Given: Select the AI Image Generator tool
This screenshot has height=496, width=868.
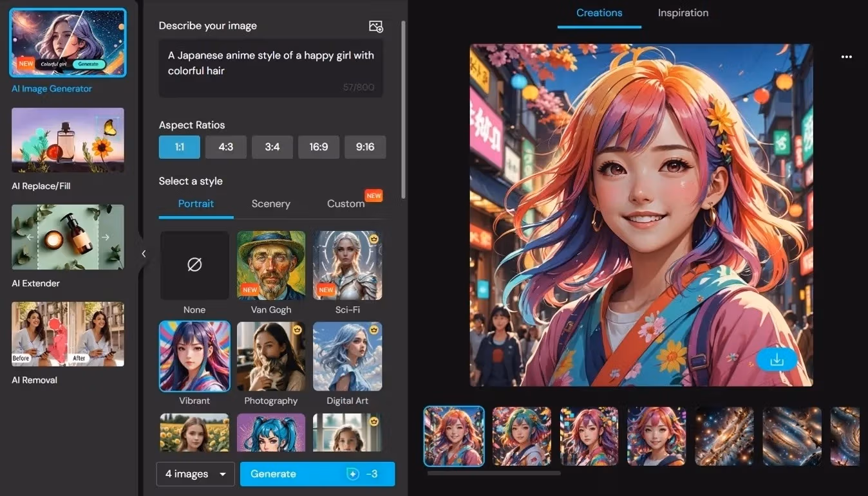Looking at the screenshot, I should 67,42.
